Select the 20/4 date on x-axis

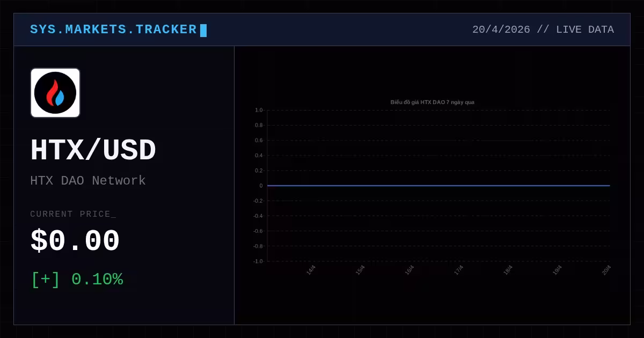(606, 270)
